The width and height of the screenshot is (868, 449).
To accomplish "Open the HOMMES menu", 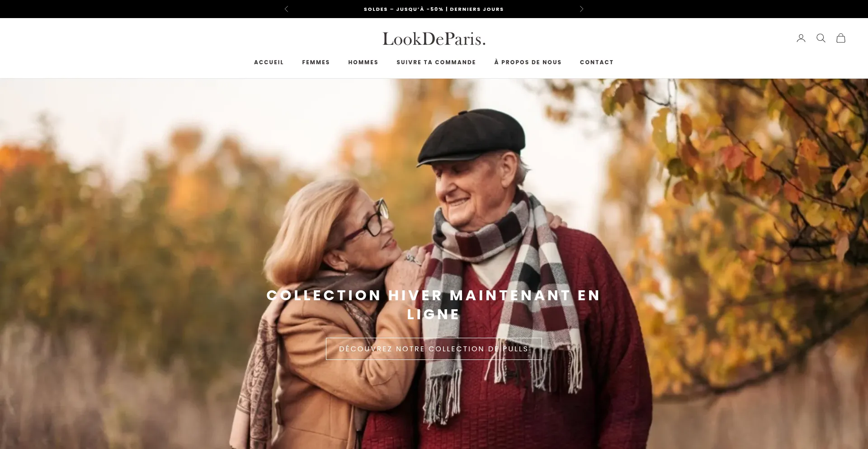I will click(x=363, y=62).
